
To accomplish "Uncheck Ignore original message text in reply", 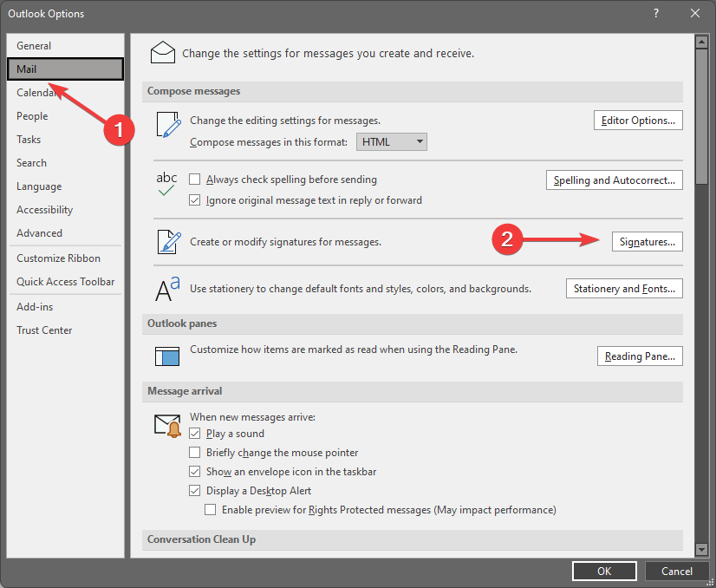I will (194, 200).
